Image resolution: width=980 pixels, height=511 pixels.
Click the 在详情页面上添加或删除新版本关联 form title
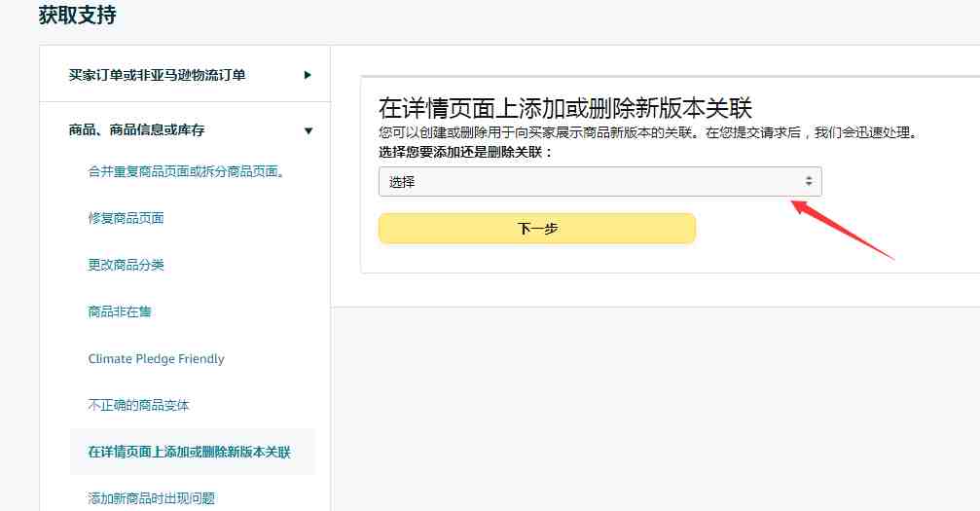tap(565, 108)
